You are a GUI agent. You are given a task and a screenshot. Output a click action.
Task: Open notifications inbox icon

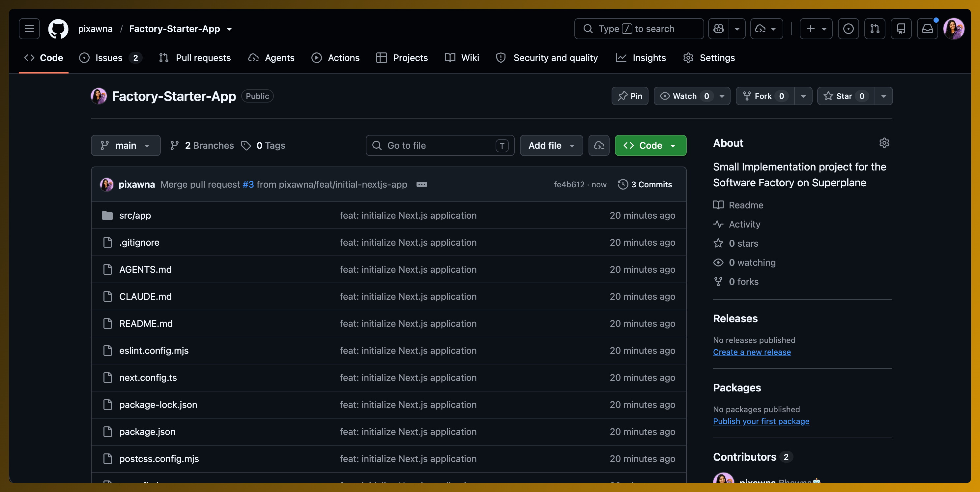point(928,29)
